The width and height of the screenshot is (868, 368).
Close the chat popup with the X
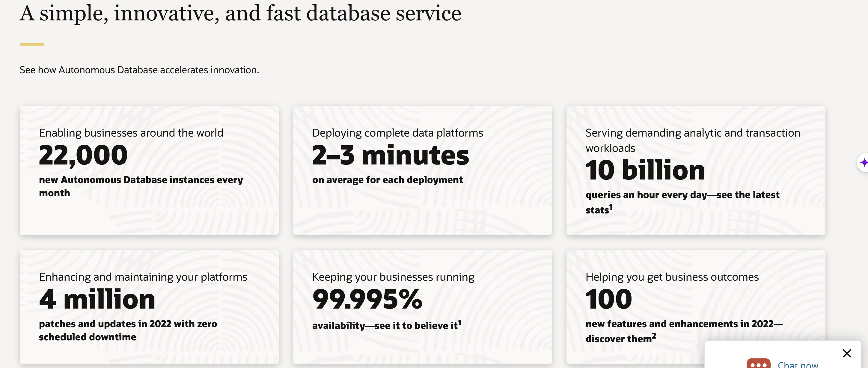847,353
